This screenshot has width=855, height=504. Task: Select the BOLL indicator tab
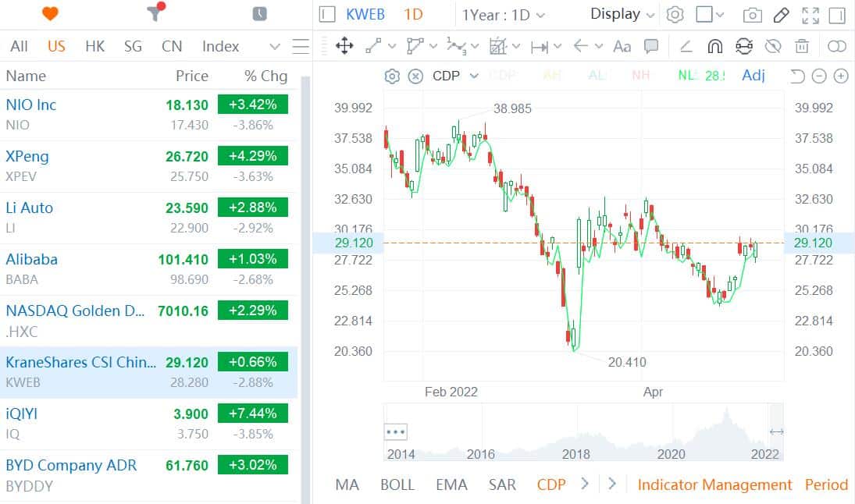(397, 484)
